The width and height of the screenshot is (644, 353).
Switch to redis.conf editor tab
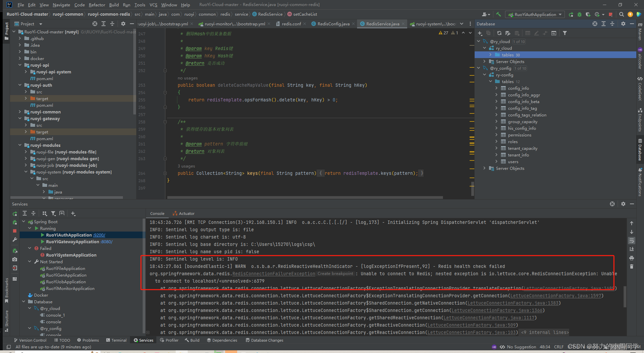(291, 24)
